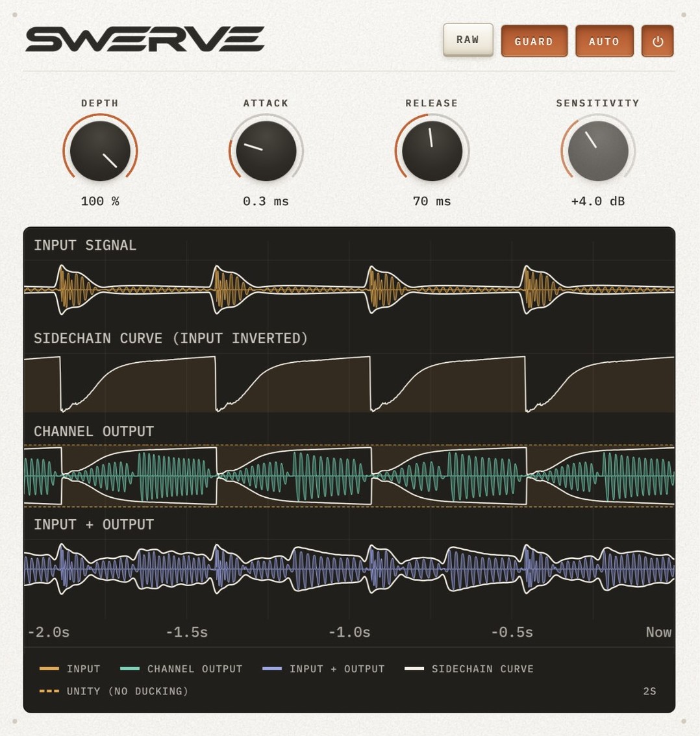
Task: Click the Sensitivity knob
Action: (598, 151)
